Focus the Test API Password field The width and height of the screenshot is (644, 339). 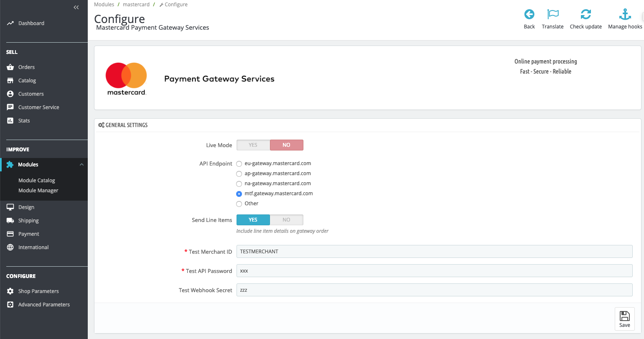(435, 271)
